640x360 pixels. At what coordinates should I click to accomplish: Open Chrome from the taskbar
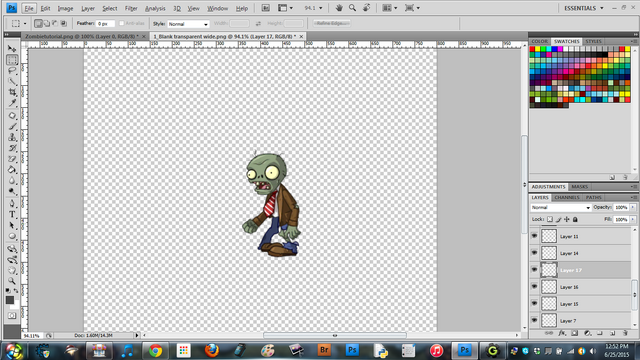pos(155,351)
